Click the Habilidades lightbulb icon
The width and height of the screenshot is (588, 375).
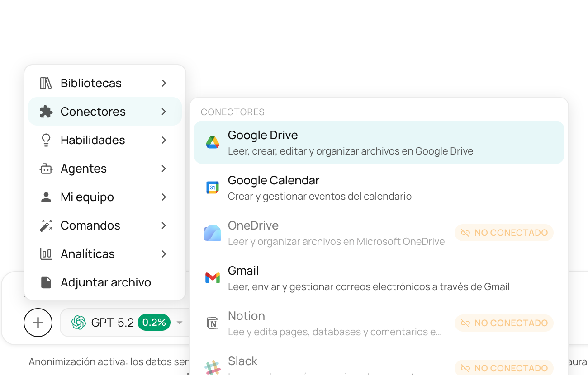46,140
